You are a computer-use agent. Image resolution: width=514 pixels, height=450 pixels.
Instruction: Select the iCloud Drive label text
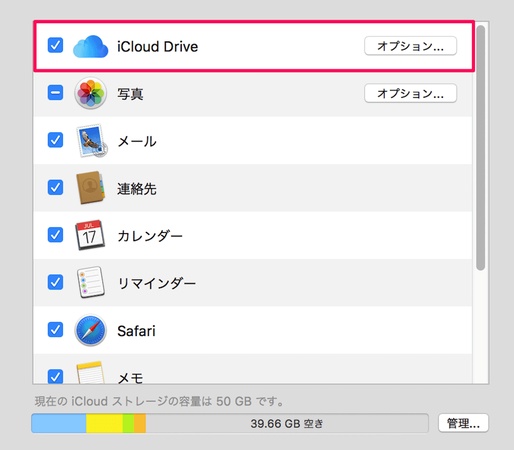tap(157, 46)
